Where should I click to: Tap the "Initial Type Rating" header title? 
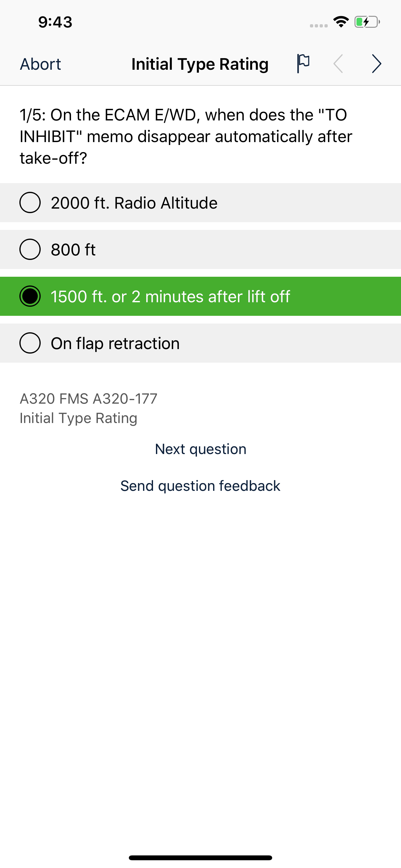click(x=200, y=64)
